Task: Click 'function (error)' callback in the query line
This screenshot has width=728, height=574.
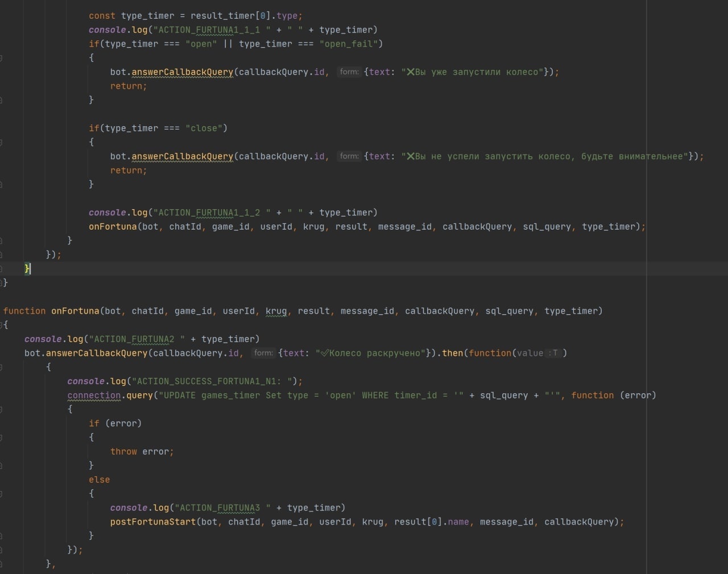Action: pyautogui.click(x=614, y=396)
